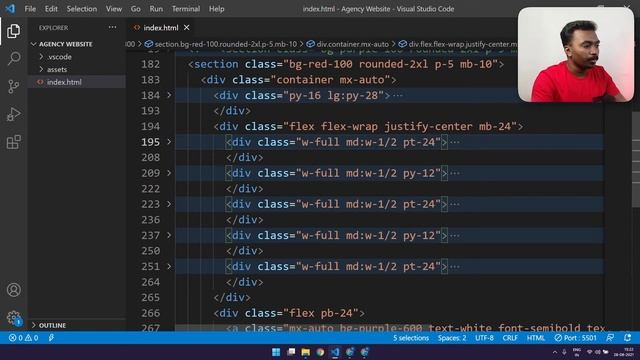The width and height of the screenshot is (640, 360).
Task: Click breadcrumb section.bg-red-100.rounded-2xl.p-5.mb-10
Action: (225, 44)
